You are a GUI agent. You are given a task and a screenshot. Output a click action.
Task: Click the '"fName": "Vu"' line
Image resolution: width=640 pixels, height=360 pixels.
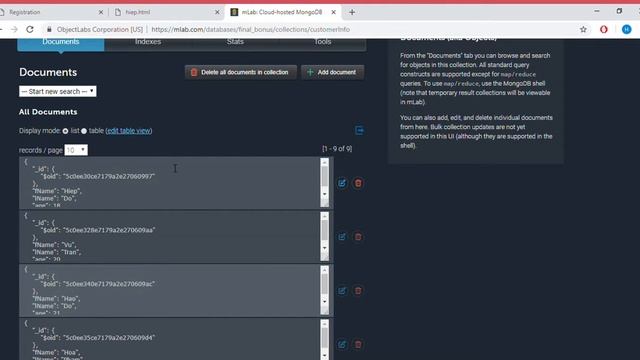[x=54, y=245]
